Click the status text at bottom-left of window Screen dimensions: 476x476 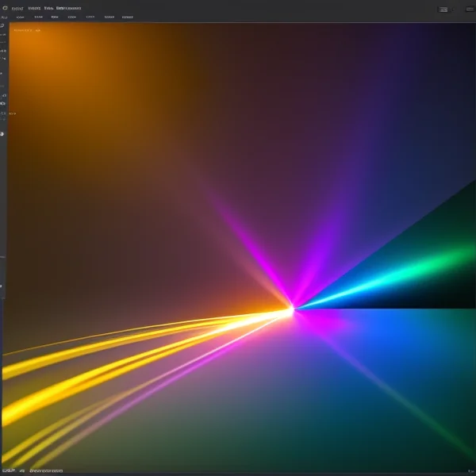[x=33, y=470]
